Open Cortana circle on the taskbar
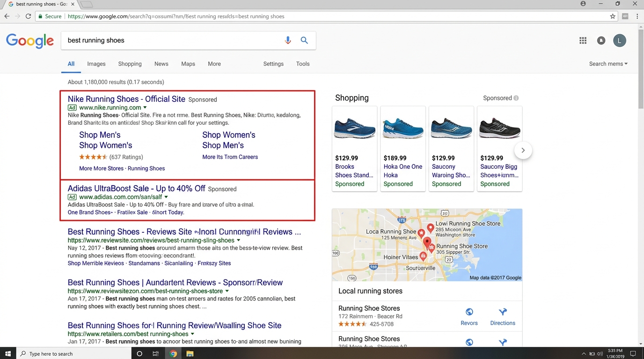The width and height of the screenshot is (644, 359). coord(139,353)
